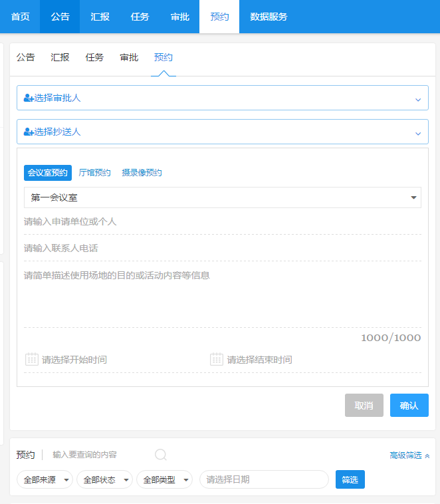Image resolution: width=440 pixels, height=504 pixels.
Task: Open 任务 in top navigation bar
Action: click(x=140, y=17)
